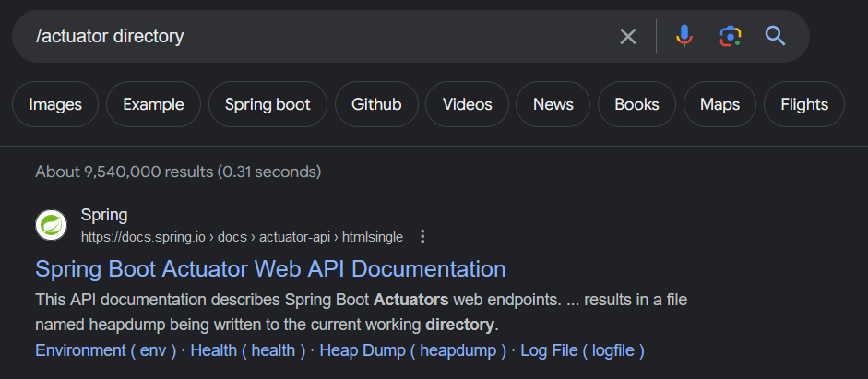This screenshot has height=379, width=868.
Task: Open the Log File ( logfile ) sitelink
Action: pyautogui.click(x=582, y=350)
